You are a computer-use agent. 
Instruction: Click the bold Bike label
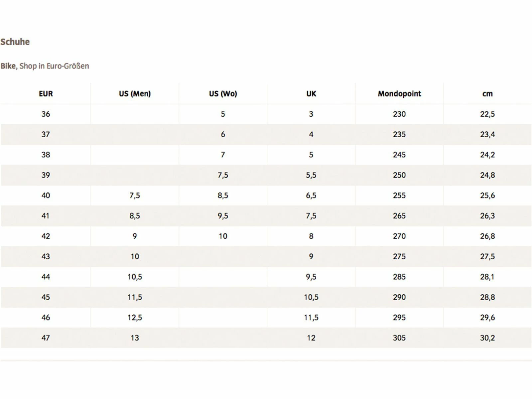click(x=8, y=66)
